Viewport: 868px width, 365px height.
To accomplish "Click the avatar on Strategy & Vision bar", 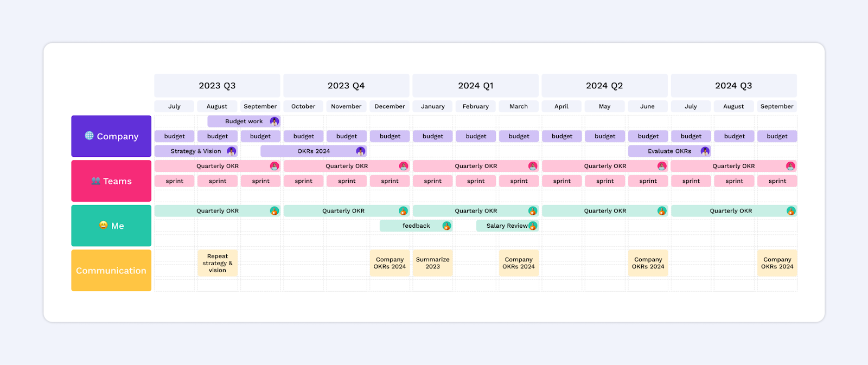I will (x=232, y=151).
